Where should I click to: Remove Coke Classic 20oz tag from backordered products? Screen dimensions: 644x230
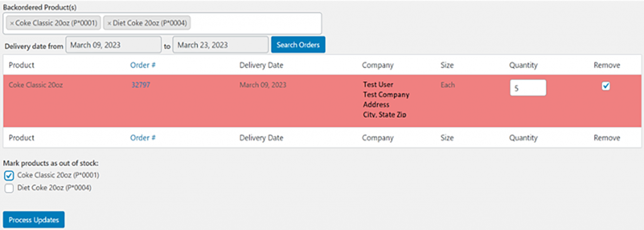pos(12,23)
